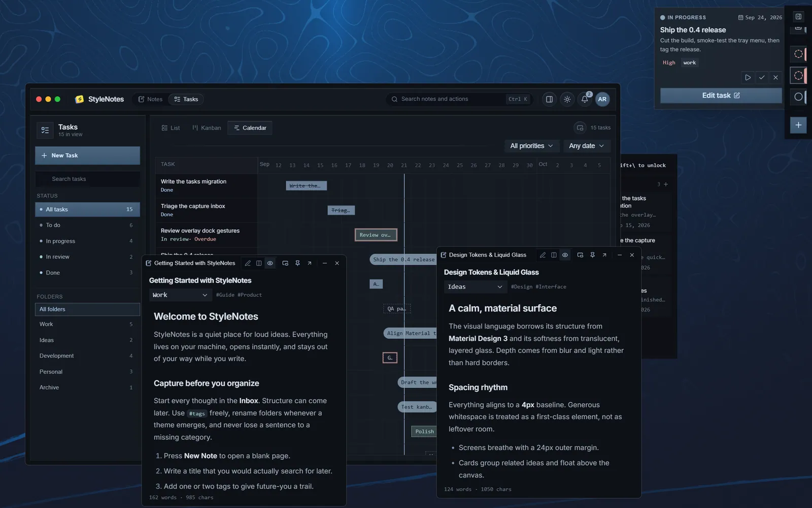Open Getting Started note in main window
Screen dimensions: 812x508
tap(310, 263)
